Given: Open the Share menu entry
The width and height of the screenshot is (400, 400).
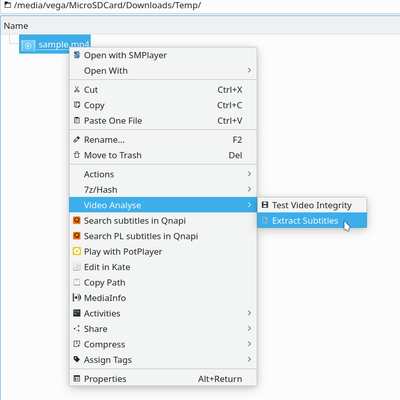Looking at the screenshot, I should click(163, 328).
